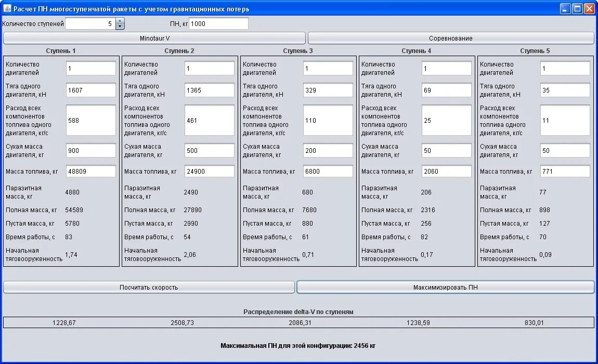Edit Ступень 3 thrust field 329
This screenshot has height=364, width=598.
[328, 90]
